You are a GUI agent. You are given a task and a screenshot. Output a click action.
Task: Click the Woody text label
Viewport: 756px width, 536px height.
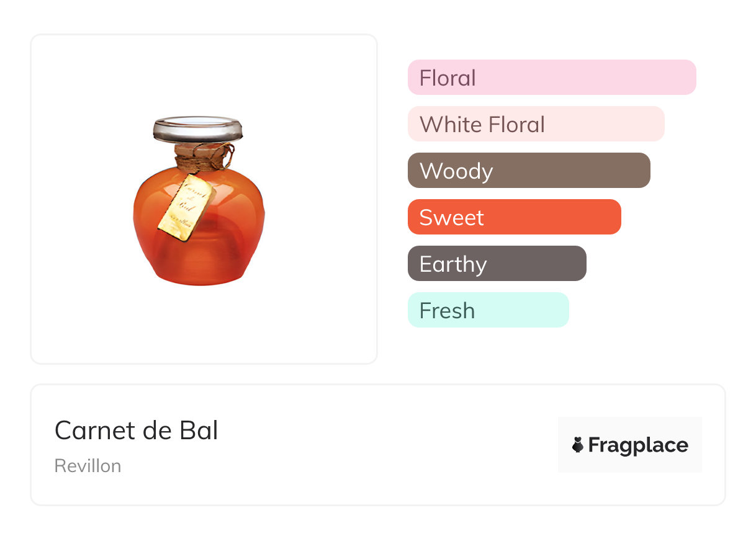tap(456, 171)
